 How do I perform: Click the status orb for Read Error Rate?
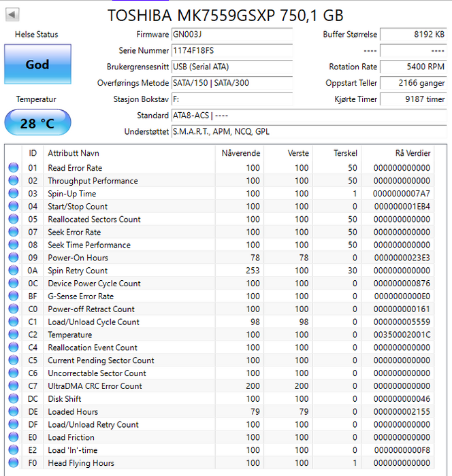point(14,168)
